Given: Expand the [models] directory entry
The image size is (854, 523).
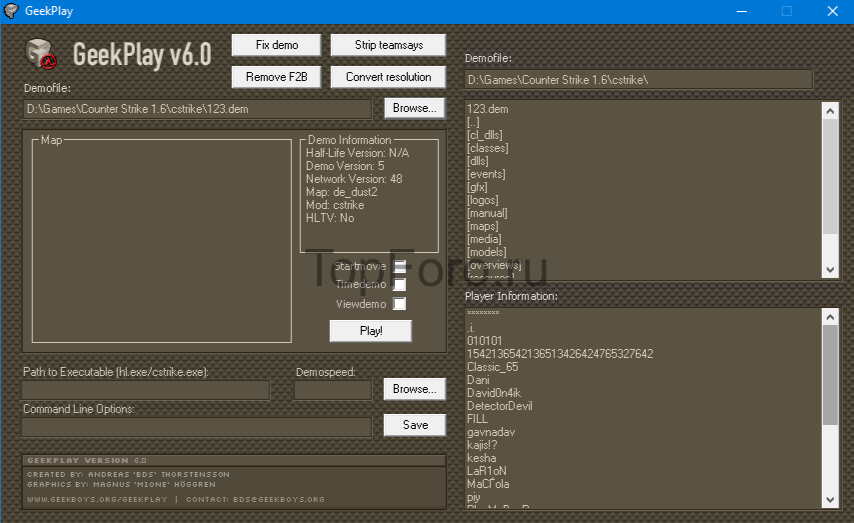Looking at the screenshot, I should click(x=486, y=252).
